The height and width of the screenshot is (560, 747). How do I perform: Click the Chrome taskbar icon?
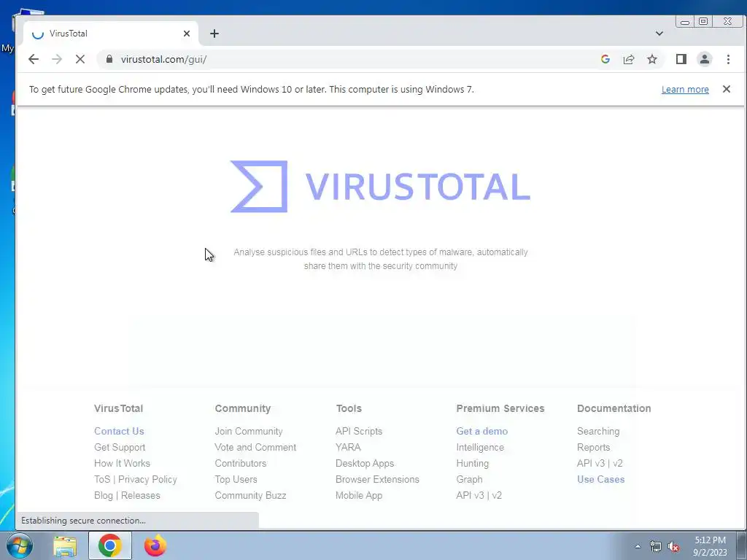coord(110,545)
